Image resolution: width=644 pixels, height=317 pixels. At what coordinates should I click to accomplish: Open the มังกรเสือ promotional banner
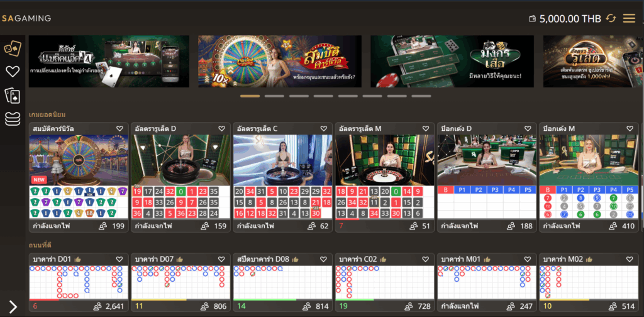pos(452,61)
